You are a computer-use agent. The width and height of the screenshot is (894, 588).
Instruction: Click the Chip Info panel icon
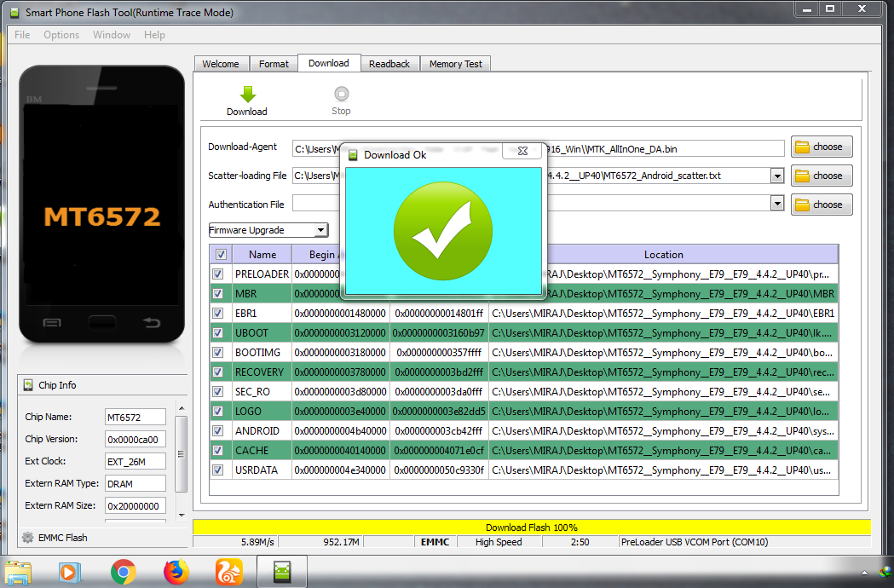(26, 385)
